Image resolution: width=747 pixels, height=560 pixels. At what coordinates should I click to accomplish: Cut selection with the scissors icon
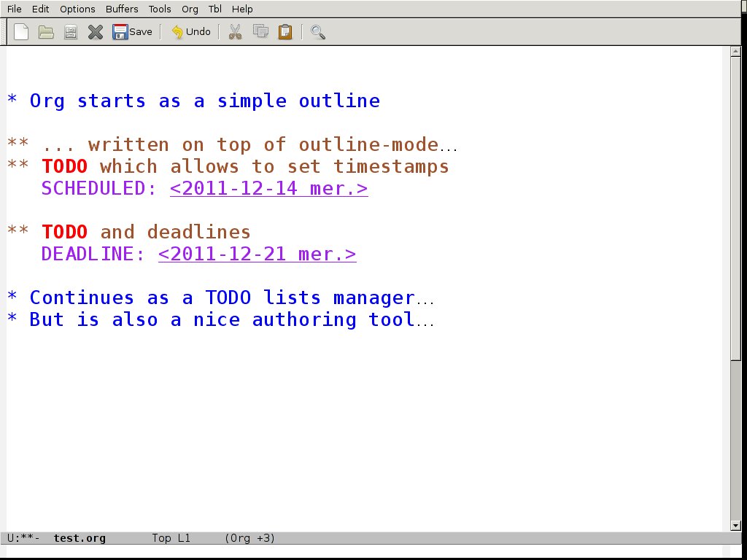[x=235, y=32]
